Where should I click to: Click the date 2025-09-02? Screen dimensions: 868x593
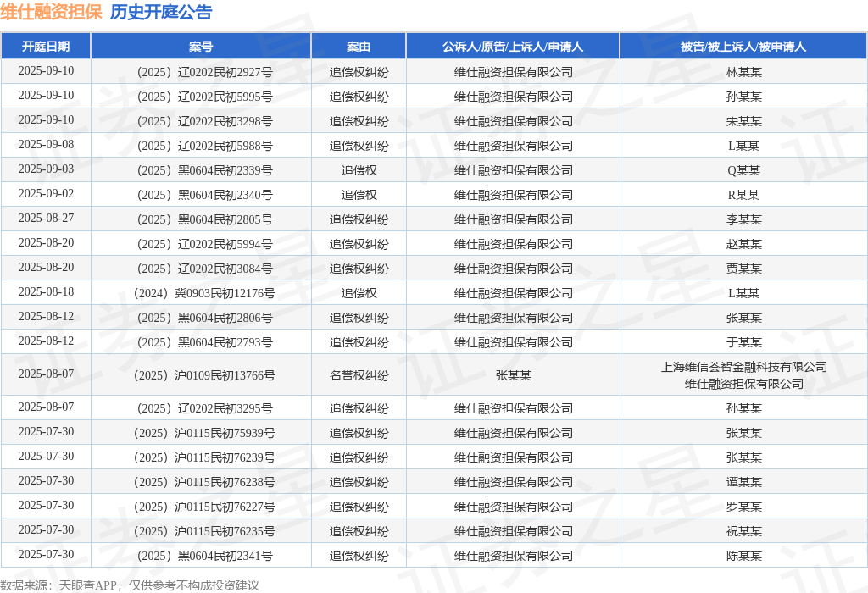click(46, 194)
